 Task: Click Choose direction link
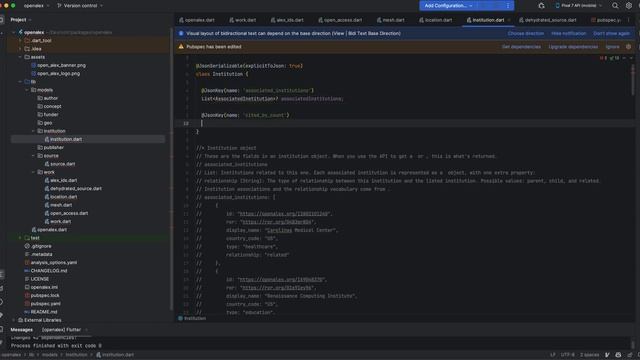tap(526, 33)
